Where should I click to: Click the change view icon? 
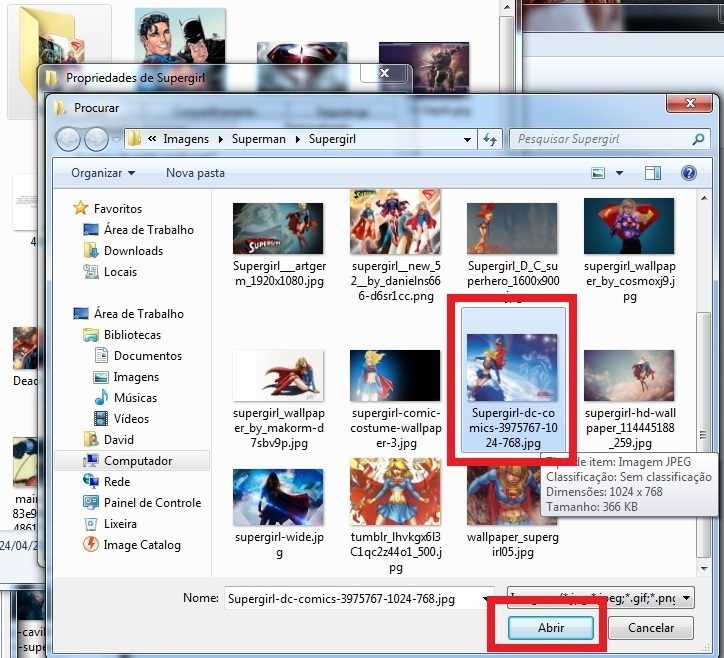click(598, 173)
